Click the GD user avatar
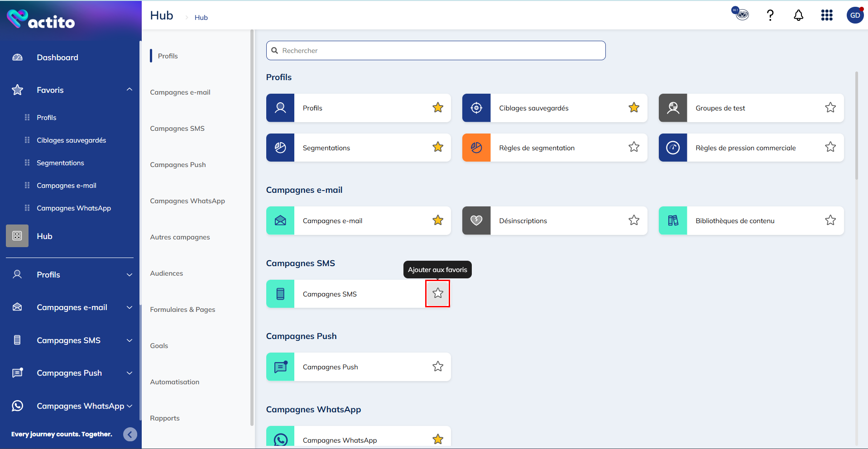 [x=854, y=15]
